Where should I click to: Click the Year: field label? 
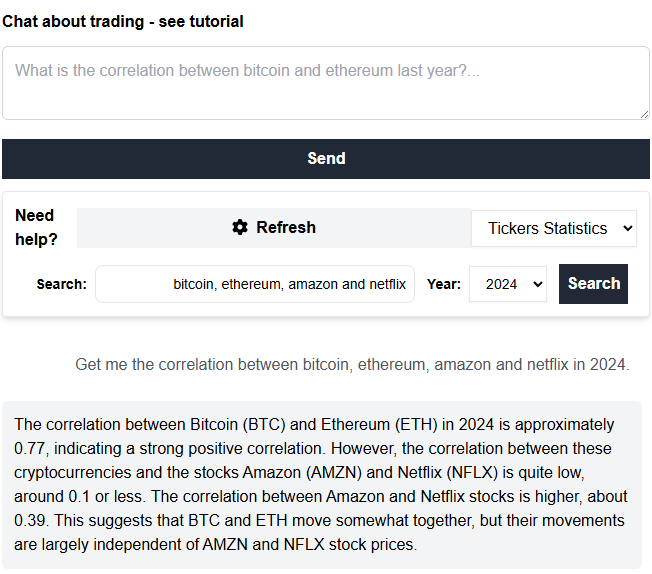coord(444,284)
